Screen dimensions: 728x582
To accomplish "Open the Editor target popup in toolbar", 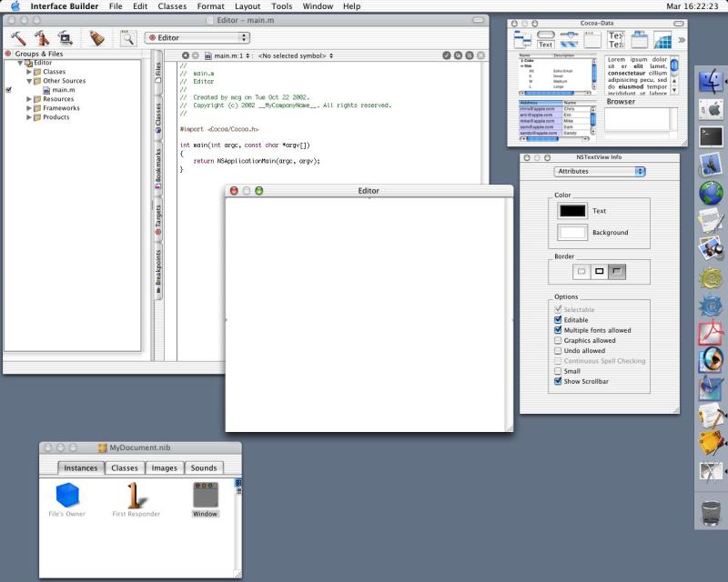I will [197, 37].
